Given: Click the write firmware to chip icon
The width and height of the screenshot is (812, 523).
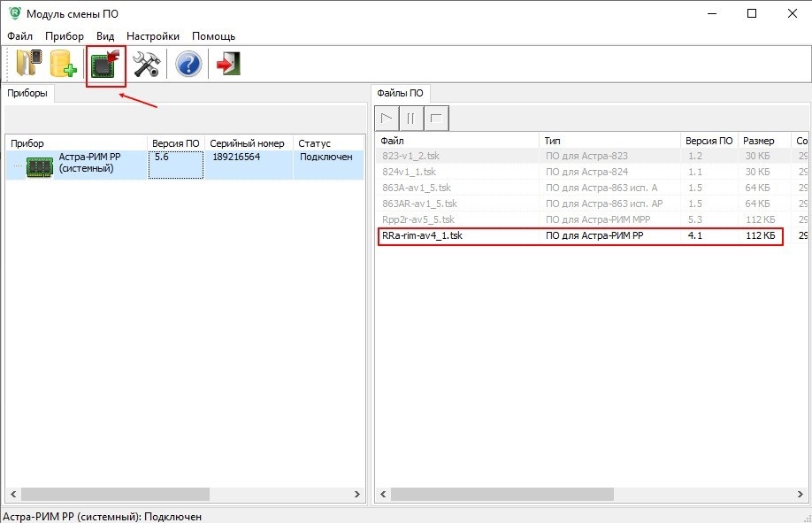Looking at the screenshot, I should click(x=105, y=65).
